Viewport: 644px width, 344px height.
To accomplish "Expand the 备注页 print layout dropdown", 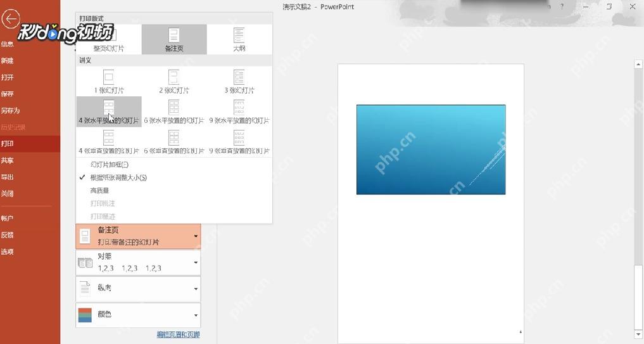I will point(138,236).
